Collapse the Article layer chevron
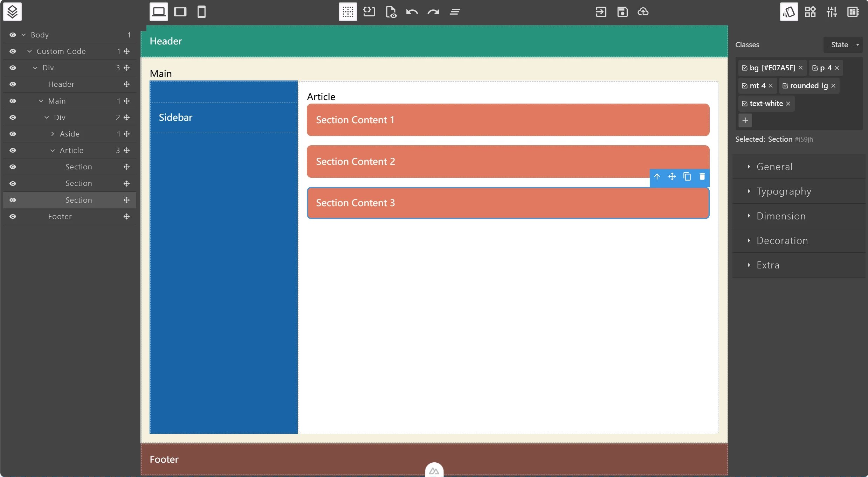868x477 pixels. tap(53, 150)
